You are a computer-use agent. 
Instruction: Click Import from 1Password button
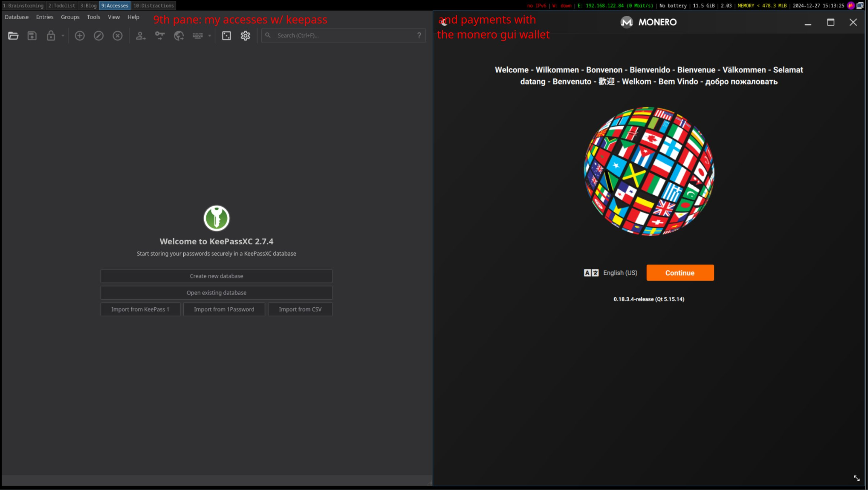tap(224, 309)
